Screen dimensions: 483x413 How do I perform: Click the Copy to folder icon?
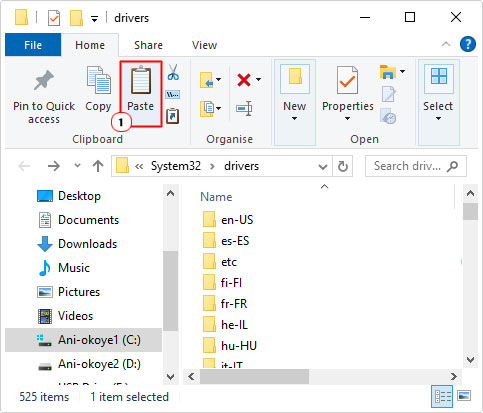[207, 109]
